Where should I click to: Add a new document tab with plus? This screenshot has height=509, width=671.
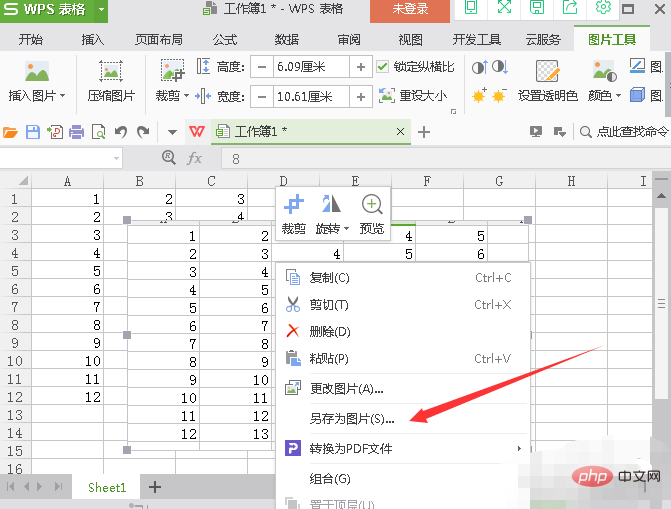[424, 132]
